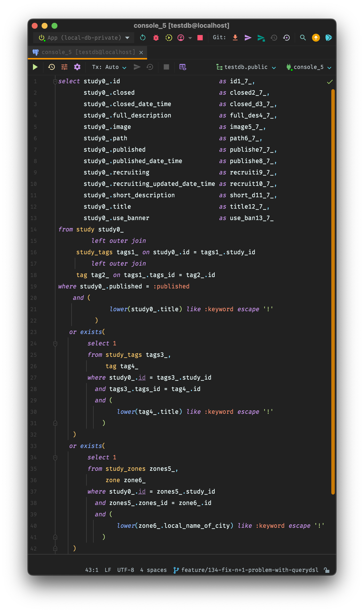The width and height of the screenshot is (364, 612).
Task: Click fold end marker at line 42
Action: [x=55, y=549]
